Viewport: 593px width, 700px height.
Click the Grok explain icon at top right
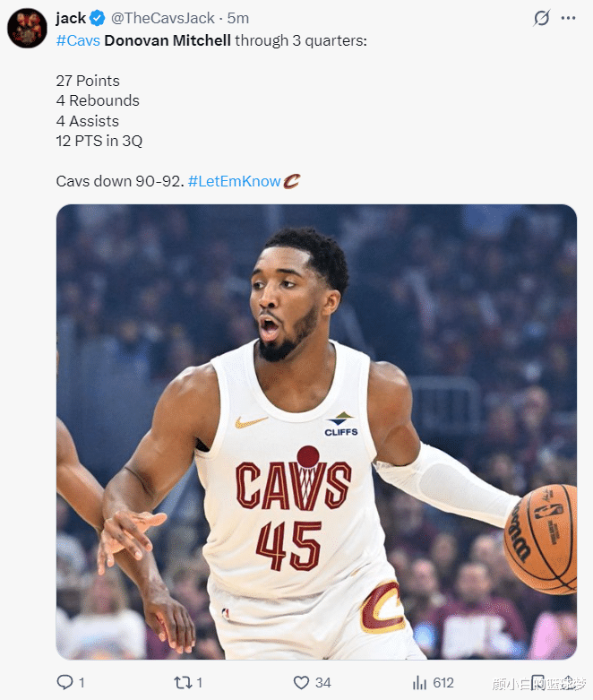coord(541,18)
